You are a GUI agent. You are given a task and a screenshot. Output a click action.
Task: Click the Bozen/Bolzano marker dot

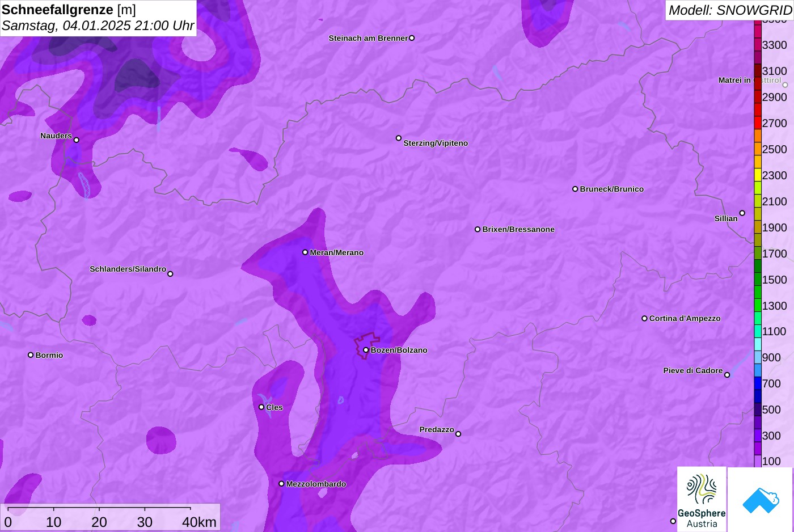pos(366,350)
